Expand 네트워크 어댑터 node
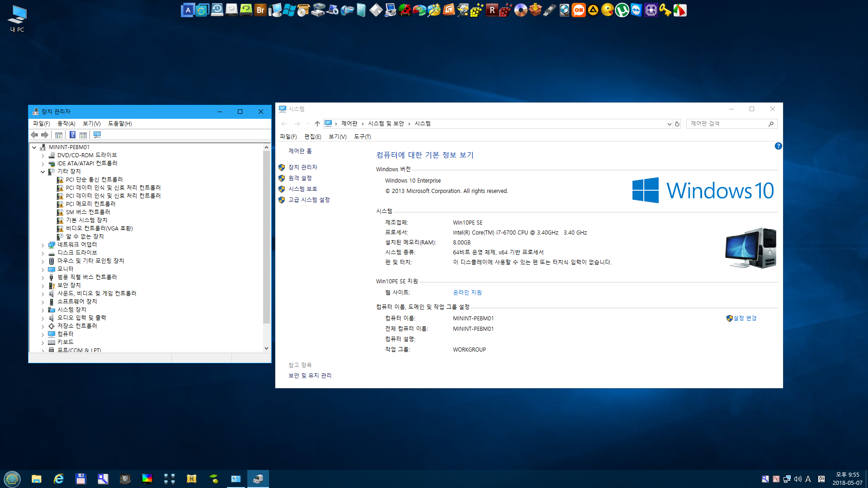The height and width of the screenshot is (488, 868). pyautogui.click(x=43, y=245)
